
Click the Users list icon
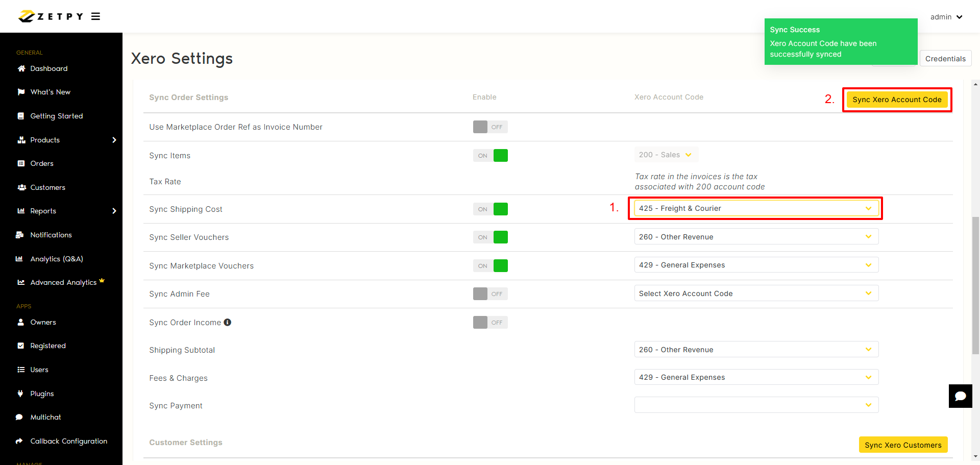(21, 370)
